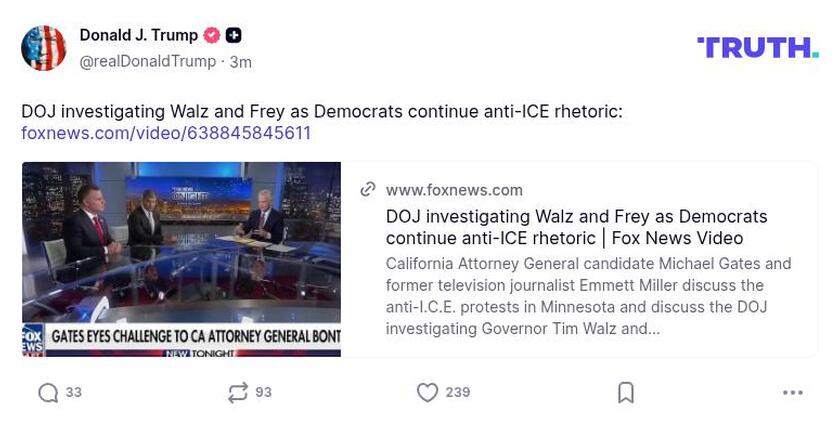The height and width of the screenshot is (431, 840).
Task: Click the 3m post timestamp
Action: [x=241, y=62]
